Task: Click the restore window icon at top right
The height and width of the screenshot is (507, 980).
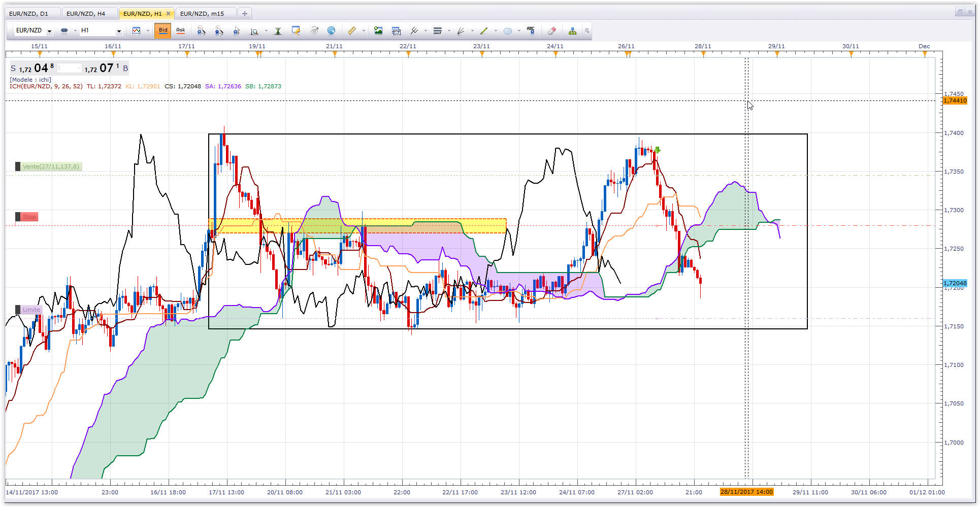Action: click(959, 12)
